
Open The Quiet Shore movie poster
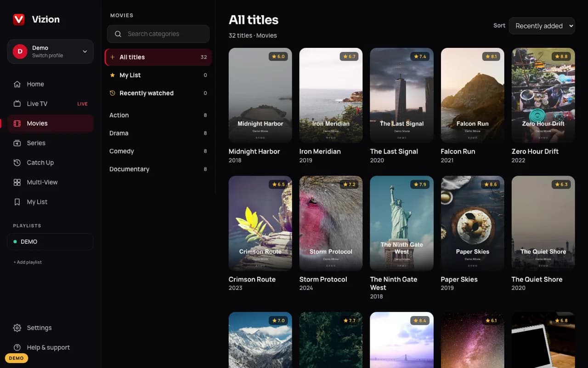(x=543, y=223)
